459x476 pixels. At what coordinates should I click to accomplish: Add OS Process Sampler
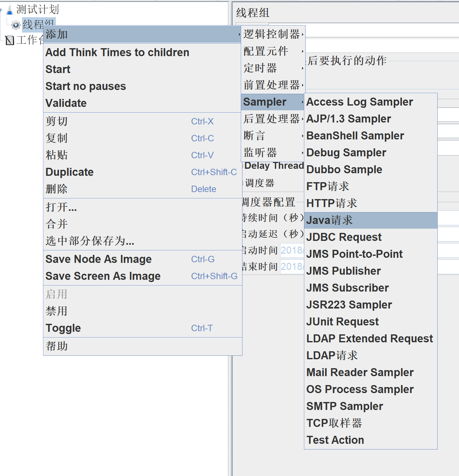(371, 389)
